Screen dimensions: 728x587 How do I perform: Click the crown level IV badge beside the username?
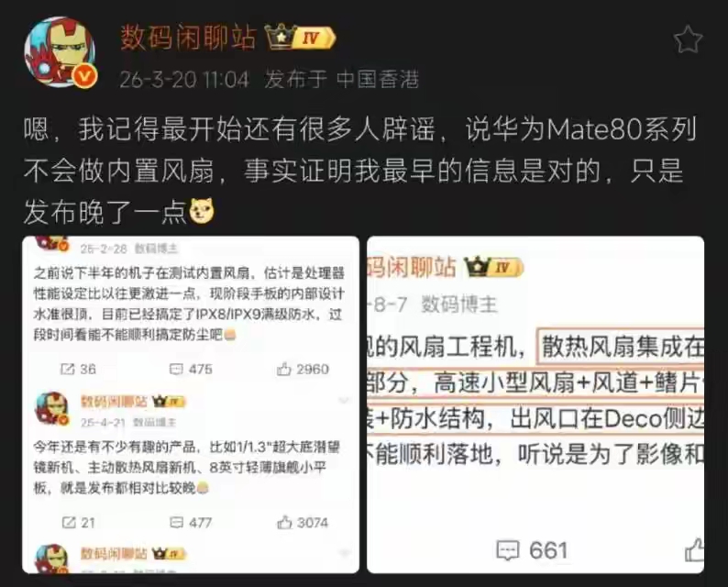click(300, 37)
